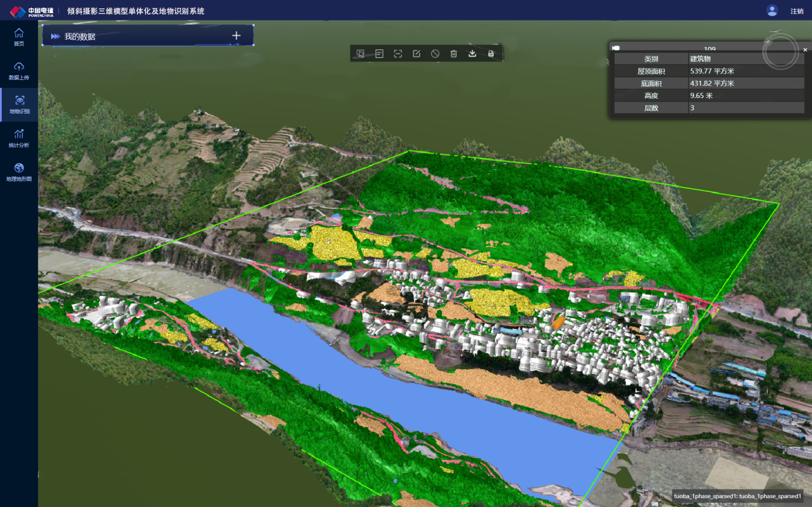Open 统计分析 statistics page
The width and height of the screenshot is (812, 507).
tap(19, 138)
